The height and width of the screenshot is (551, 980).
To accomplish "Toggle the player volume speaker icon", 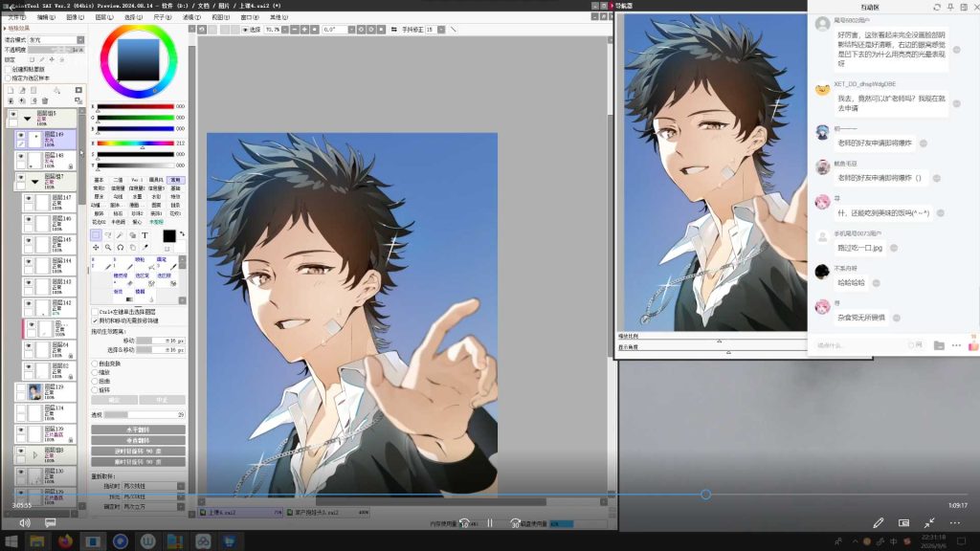I will (24, 522).
